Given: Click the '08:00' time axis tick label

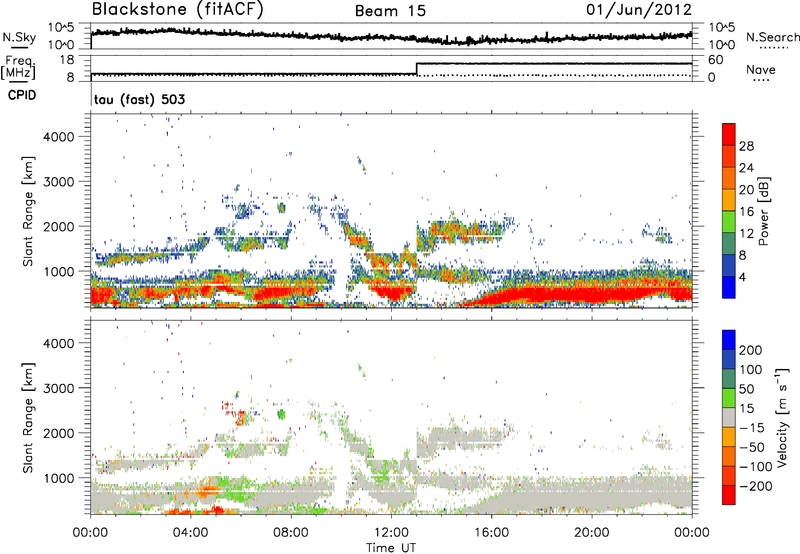Looking at the screenshot, I should [291, 533].
